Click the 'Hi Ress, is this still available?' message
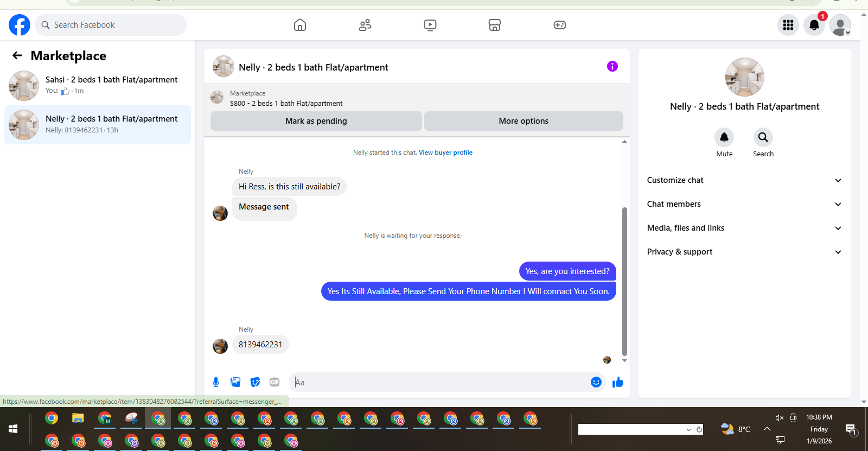 pos(289,187)
